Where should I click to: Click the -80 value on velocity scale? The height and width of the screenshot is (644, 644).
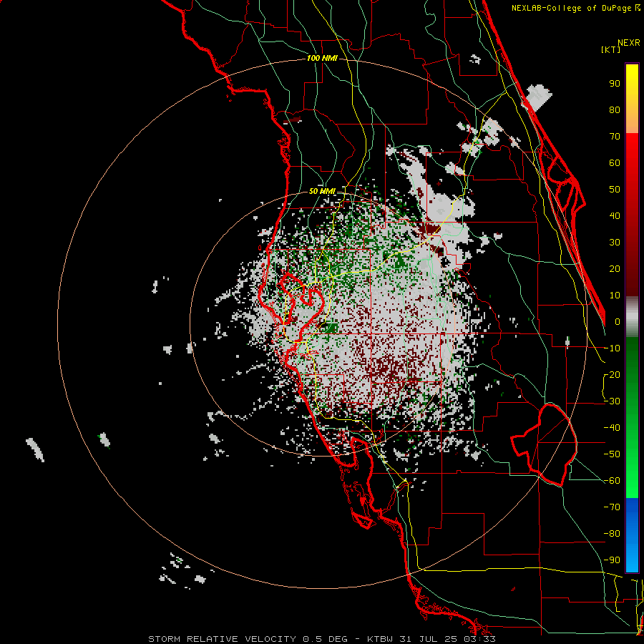(612, 534)
